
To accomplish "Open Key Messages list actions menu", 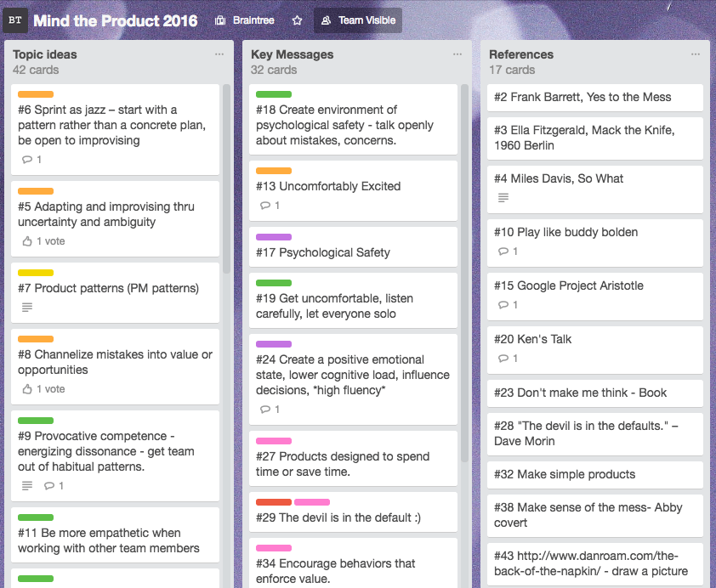I will click(457, 54).
